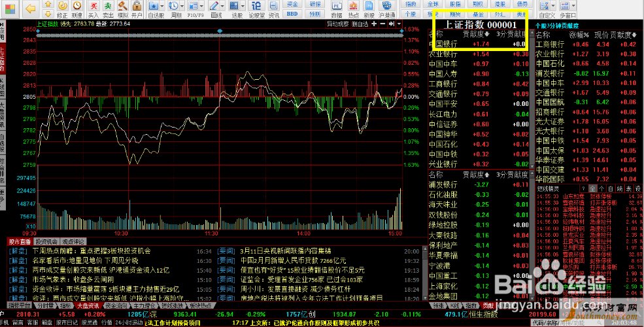Open the 模拟 simulated trading icon
The height and width of the screenshot is (327, 644).
[x=122, y=9]
